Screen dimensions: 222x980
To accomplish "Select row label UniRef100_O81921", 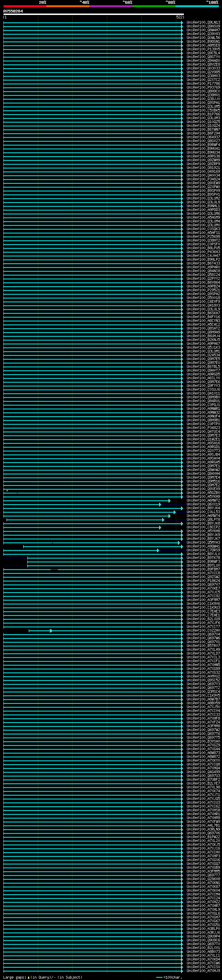I will tap(203, 168).
